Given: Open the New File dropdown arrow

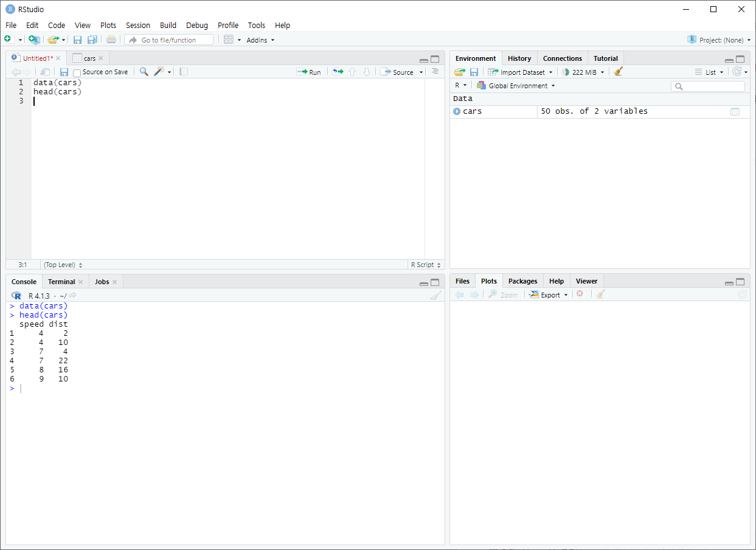Looking at the screenshot, I should tap(20, 40).
